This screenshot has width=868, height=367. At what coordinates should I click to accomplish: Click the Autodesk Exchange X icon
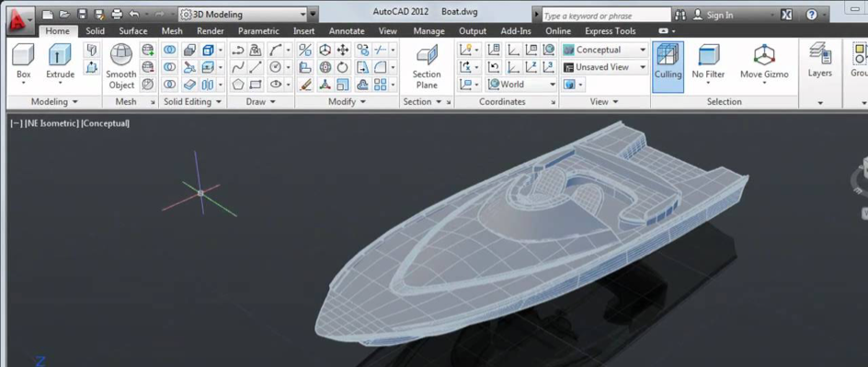pos(786,15)
